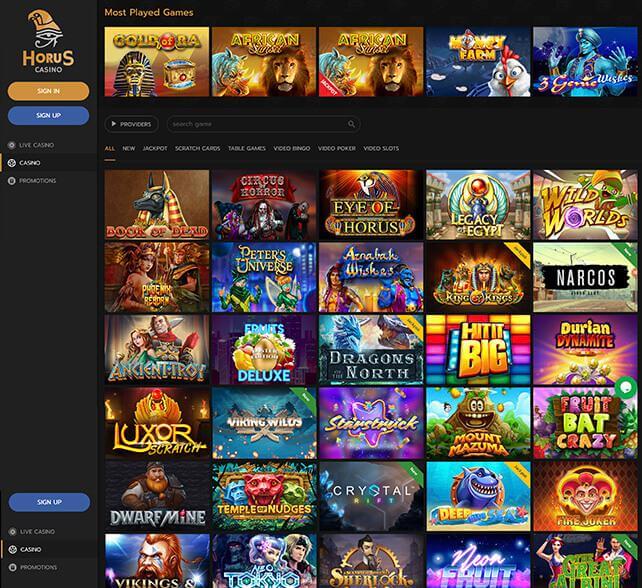Open Fire Joker game
This screenshot has width=642, height=588.
pos(585,496)
